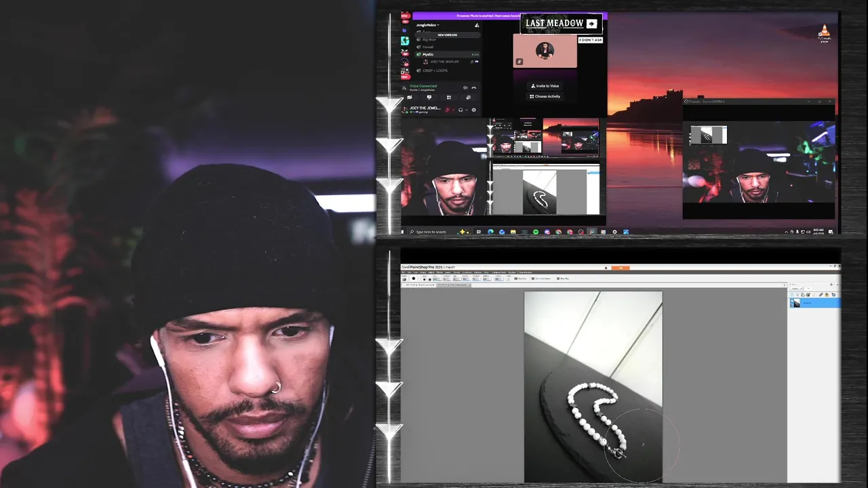Open Task View on the Windows taskbar
This screenshot has height=488, width=868.
pos(479,232)
